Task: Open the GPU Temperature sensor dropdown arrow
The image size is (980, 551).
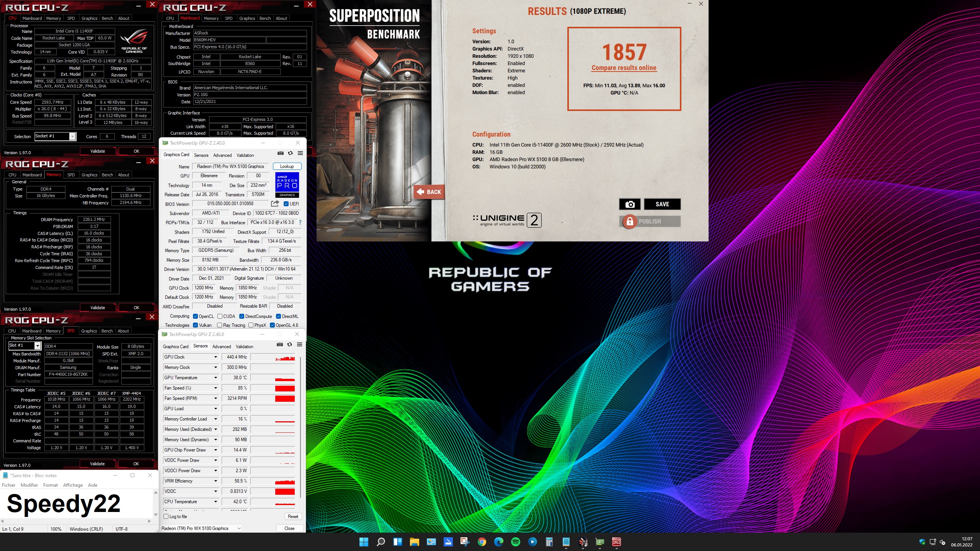Action: 216,378
